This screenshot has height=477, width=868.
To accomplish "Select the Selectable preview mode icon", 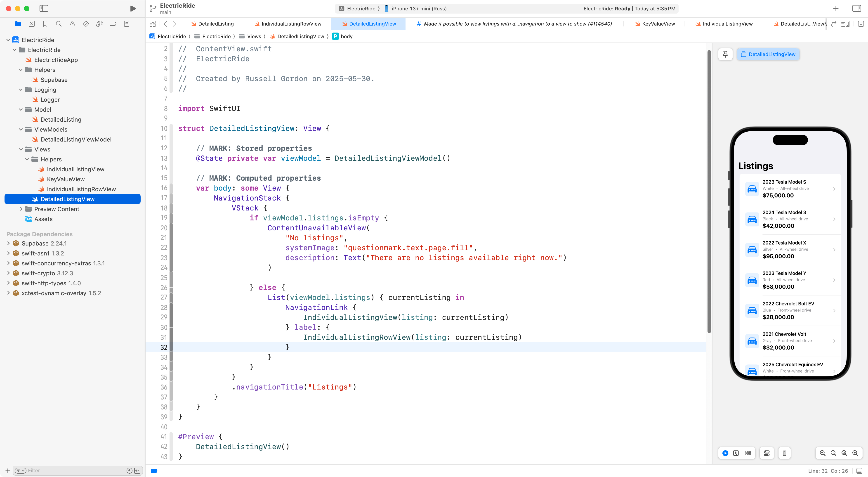I will (736, 453).
